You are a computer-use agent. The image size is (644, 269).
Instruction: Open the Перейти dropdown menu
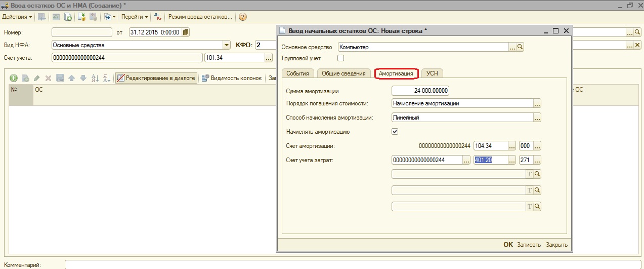(x=135, y=17)
